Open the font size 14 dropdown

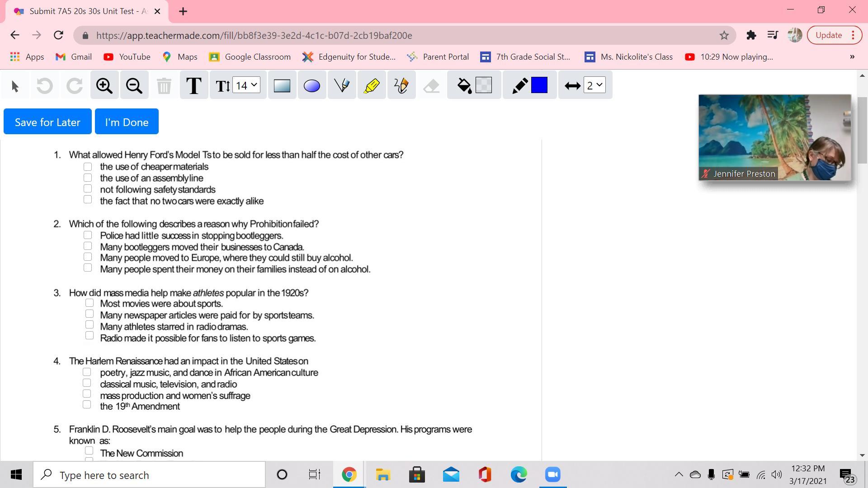246,85
